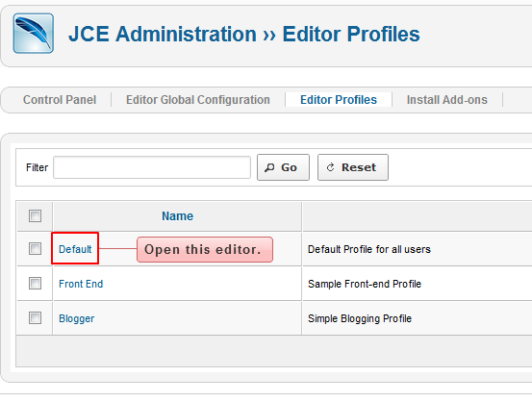Click the Go filter button

[x=283, y=167]
